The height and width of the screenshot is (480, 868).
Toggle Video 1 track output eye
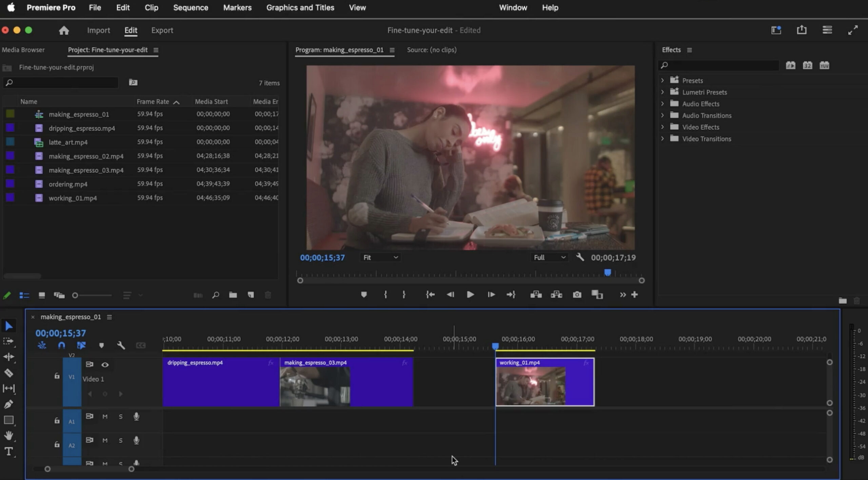[x=105, y=365]
